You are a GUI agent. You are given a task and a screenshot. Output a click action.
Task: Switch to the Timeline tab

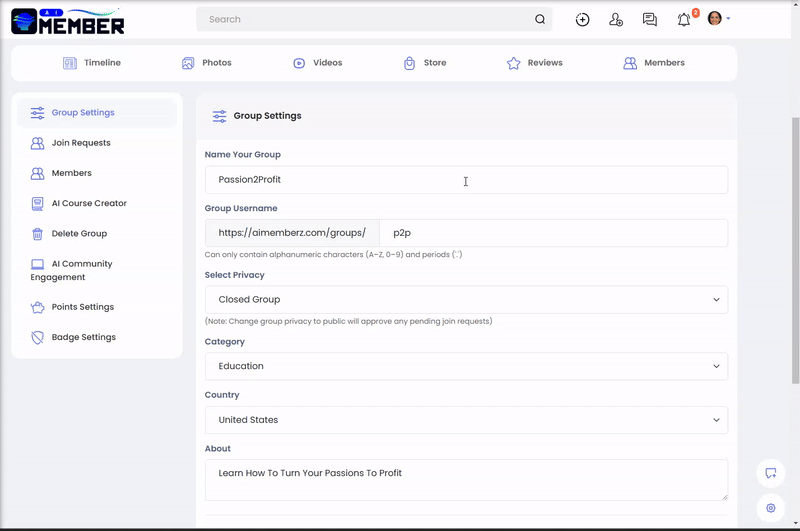(x=92, y=63)
